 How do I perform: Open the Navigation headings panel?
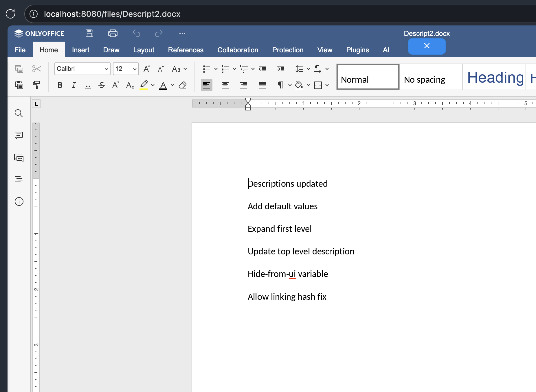coord(19,179)
